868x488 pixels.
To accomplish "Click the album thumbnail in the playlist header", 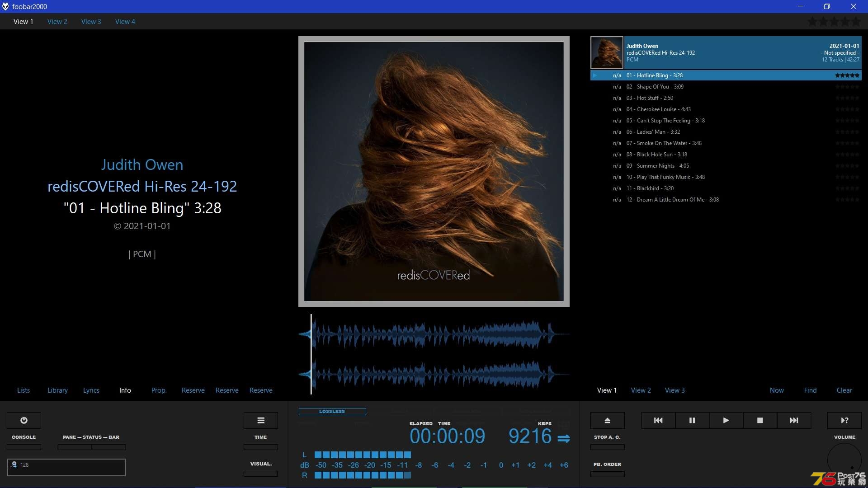I will [607, 53].
